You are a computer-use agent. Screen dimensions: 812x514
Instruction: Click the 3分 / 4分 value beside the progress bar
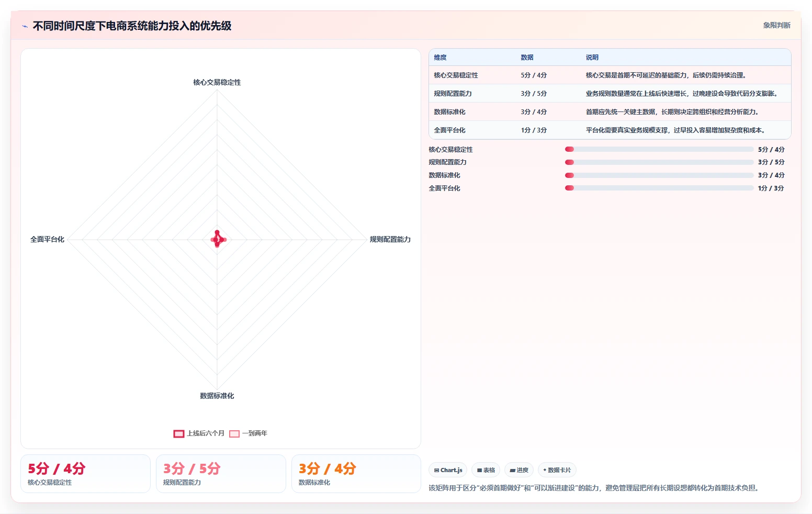771,175
